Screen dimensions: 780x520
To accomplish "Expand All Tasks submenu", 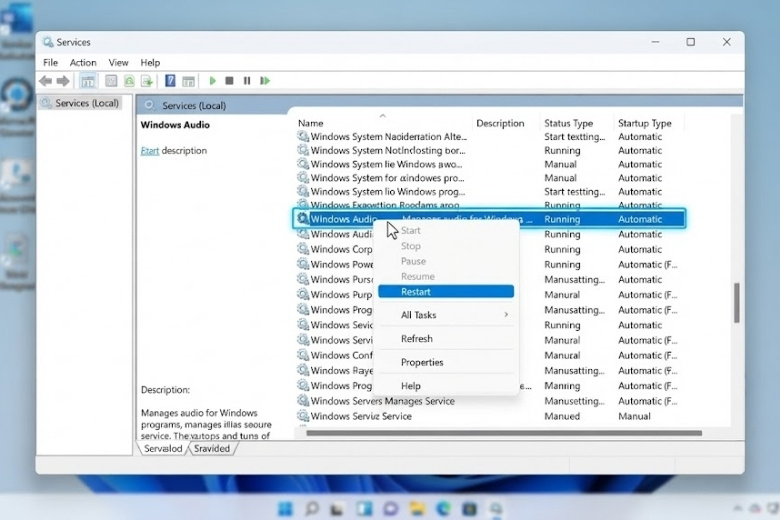I will pyautogui.click(x=446, y=315).
